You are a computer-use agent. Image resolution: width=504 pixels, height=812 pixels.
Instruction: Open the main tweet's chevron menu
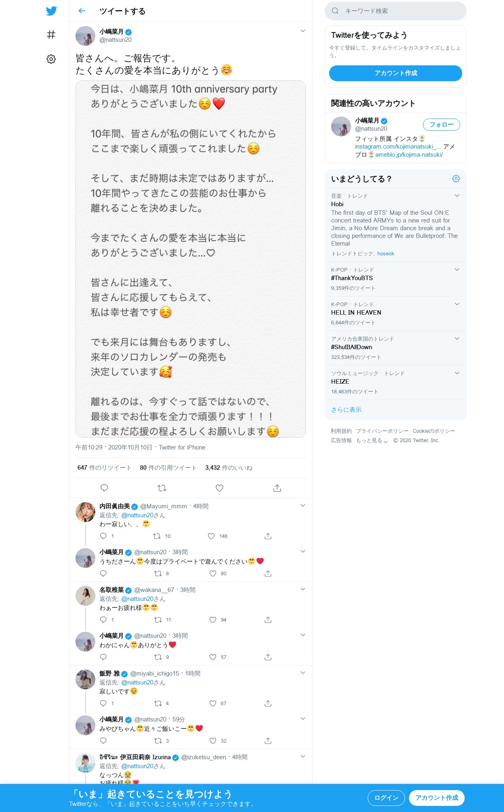[303, 31]
